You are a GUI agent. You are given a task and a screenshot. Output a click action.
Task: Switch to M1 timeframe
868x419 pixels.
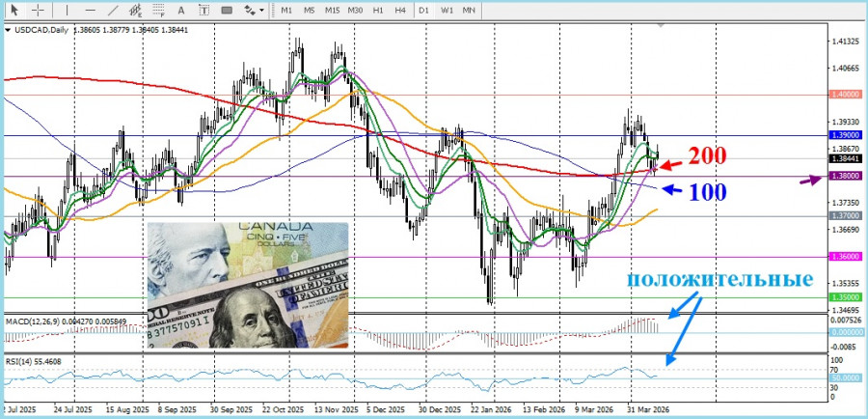pos(286,11)
